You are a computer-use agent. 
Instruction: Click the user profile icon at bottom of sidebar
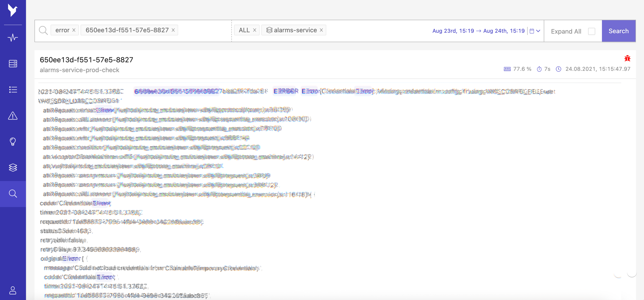pyautogui.click(x=13, y=290)
